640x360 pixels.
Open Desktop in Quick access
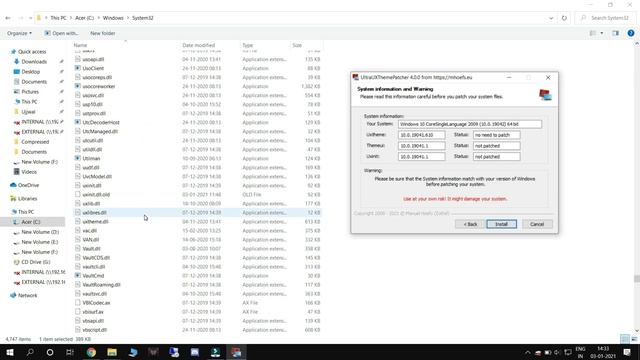tap(31, 72)
